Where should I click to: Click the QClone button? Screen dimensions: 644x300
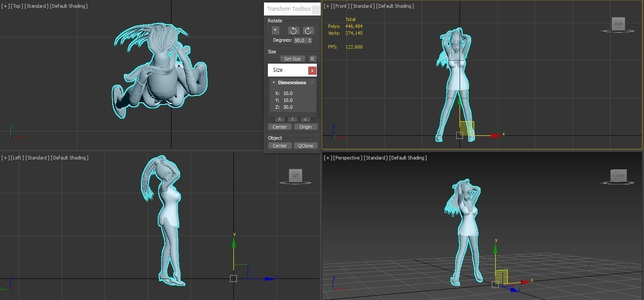[306, 146]
